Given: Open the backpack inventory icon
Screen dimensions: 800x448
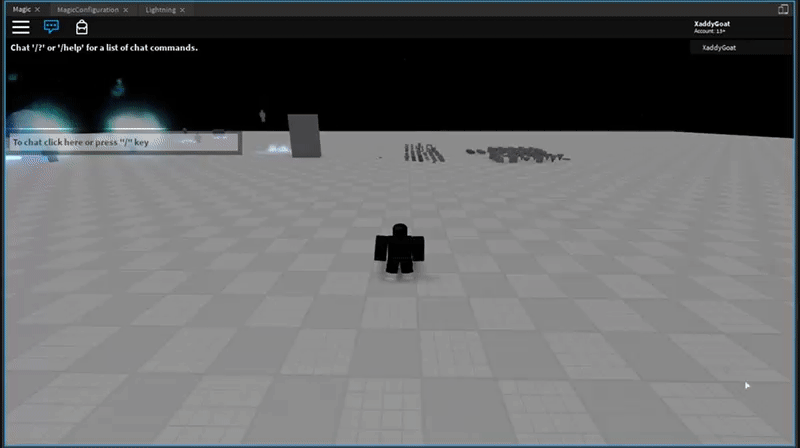Looking at the screenshot, I should coord(82,27).
